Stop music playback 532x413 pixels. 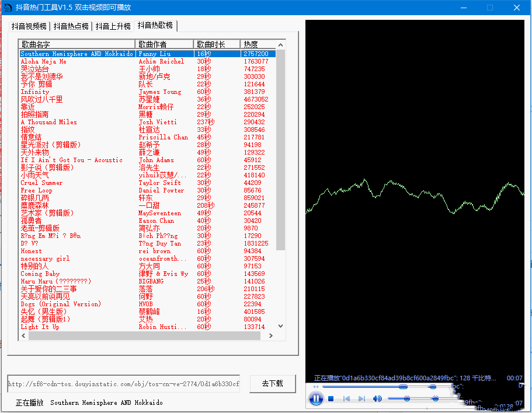tap(330, 398)
